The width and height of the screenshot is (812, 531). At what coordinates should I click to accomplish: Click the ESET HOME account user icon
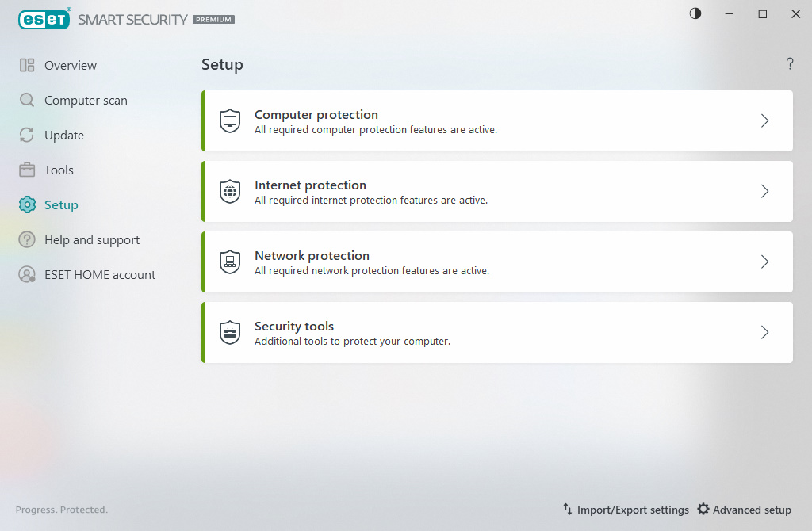tap(27, 274)
